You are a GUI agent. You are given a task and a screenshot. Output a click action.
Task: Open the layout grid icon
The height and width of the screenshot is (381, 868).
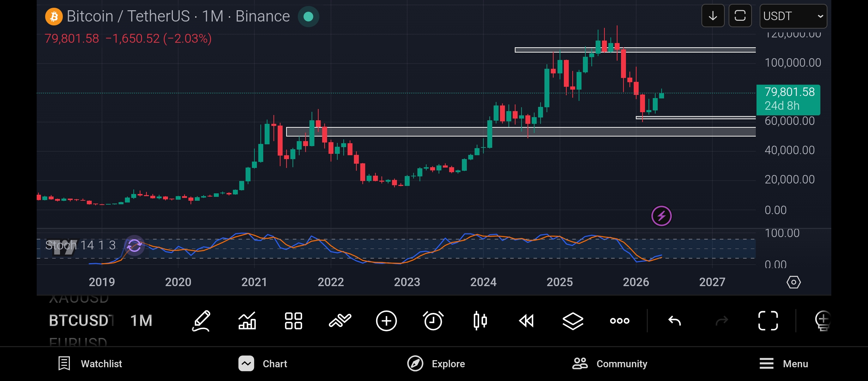[294, 321]
